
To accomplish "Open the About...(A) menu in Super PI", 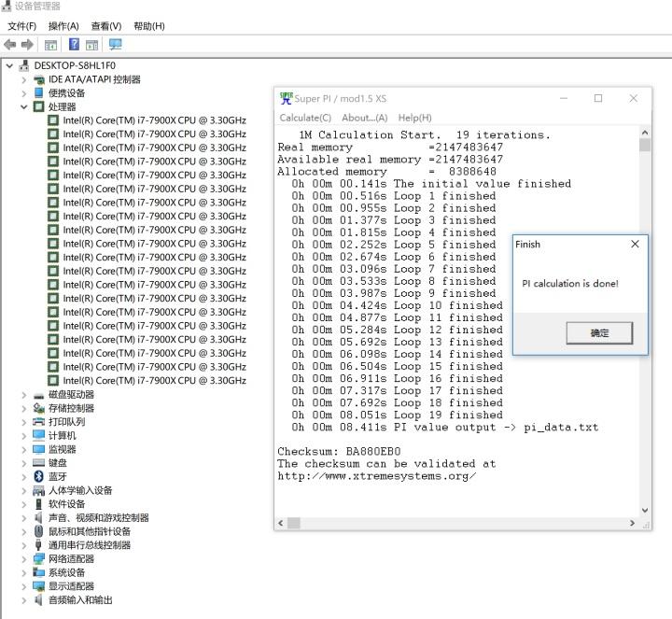I will pyautogui.click(x=364, y=118).
